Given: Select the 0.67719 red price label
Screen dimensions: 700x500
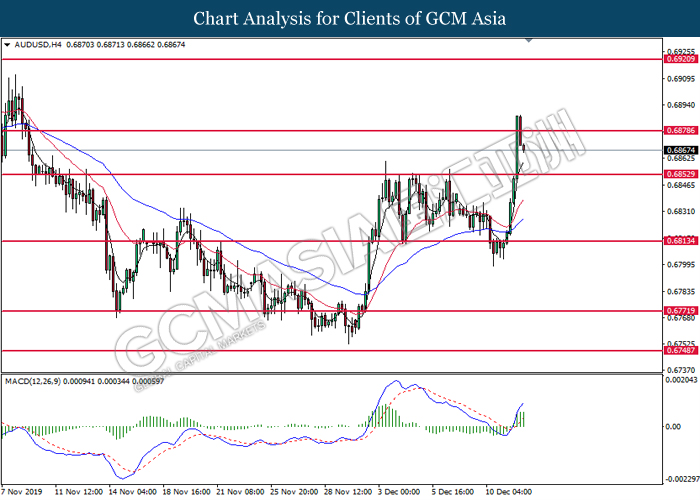Looking at the screenshot, I should [x=678, y=311].
